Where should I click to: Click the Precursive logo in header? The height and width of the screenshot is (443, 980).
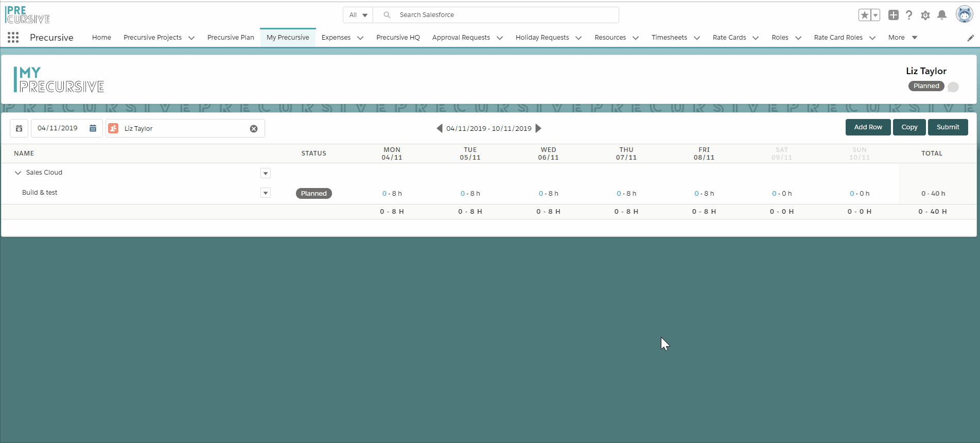[x=27, y=15]
